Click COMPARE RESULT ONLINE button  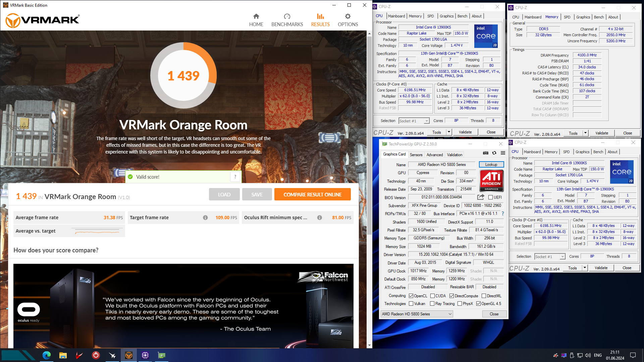click(313, 194)
